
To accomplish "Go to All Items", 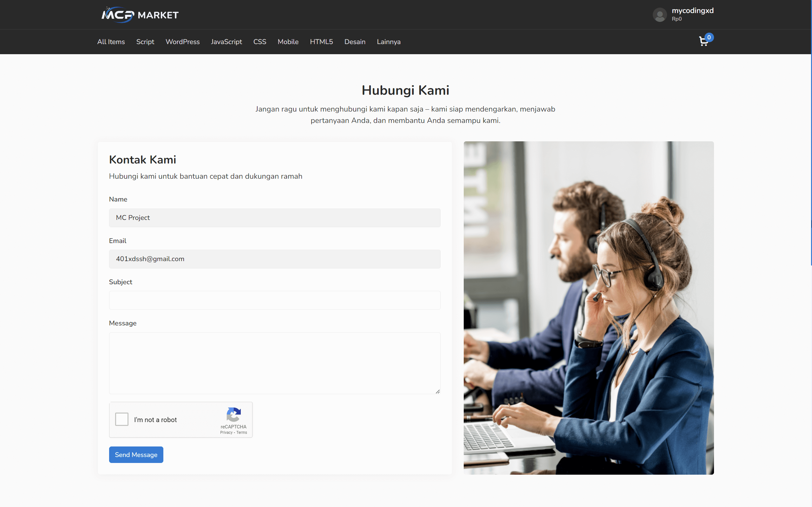I will pos(111,42).
